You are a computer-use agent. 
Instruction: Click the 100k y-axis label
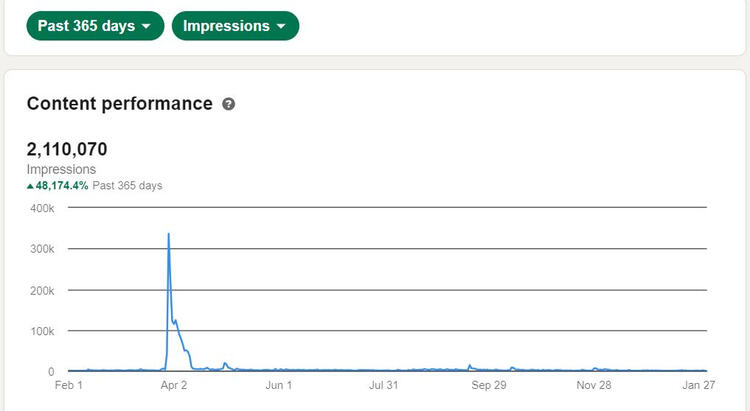point(40,331)
